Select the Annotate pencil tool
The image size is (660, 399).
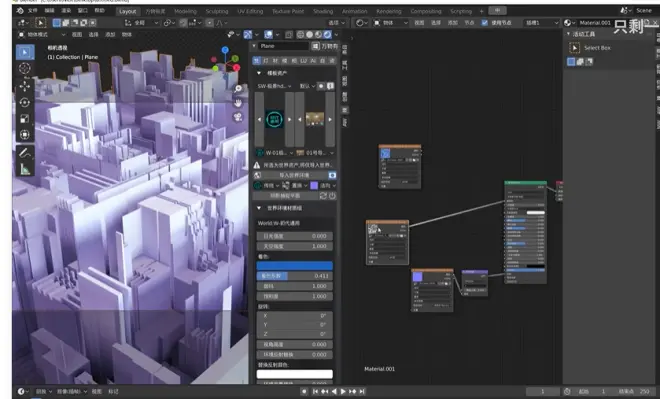click(25, 153)
